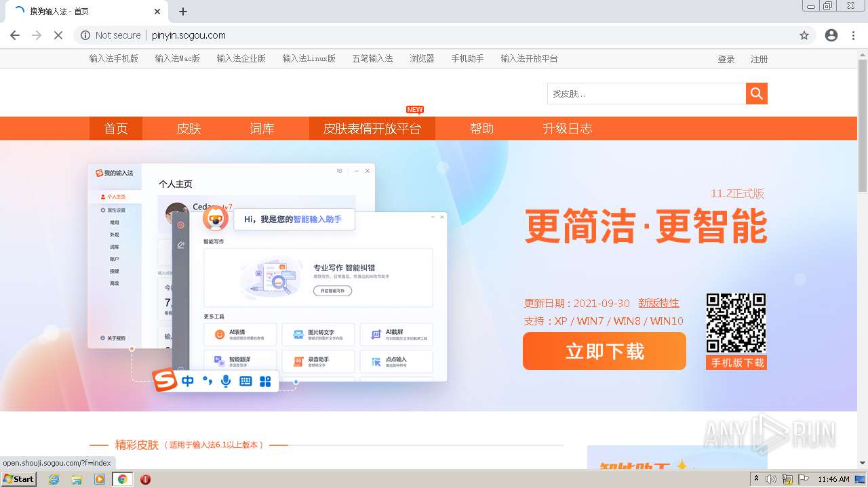
Task: Open the 帮助 navigation tab
Action: (x=482, y=128)
